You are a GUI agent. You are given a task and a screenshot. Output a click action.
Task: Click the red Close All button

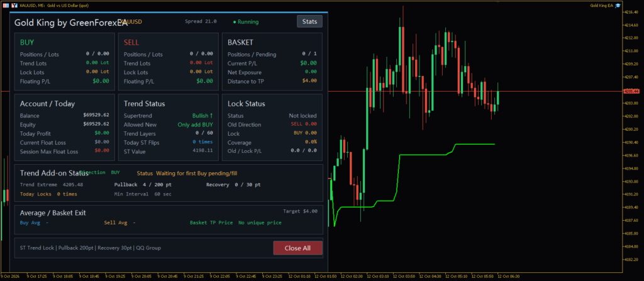click(297, 248)
